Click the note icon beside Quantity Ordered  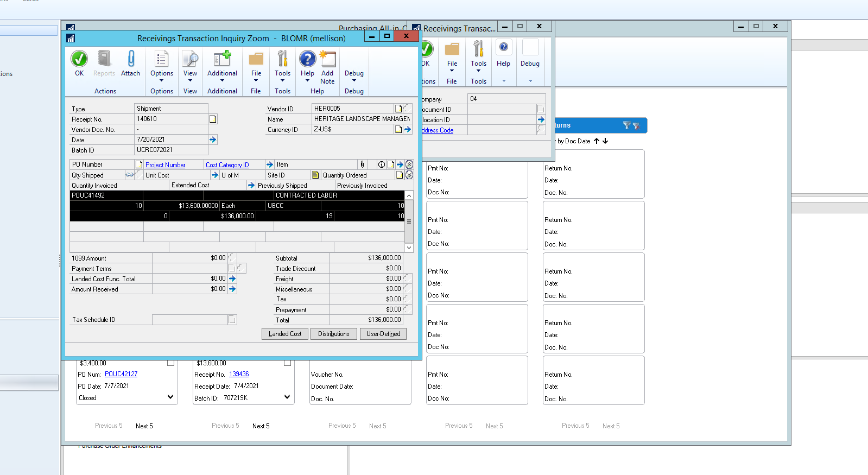pos(400,175)
